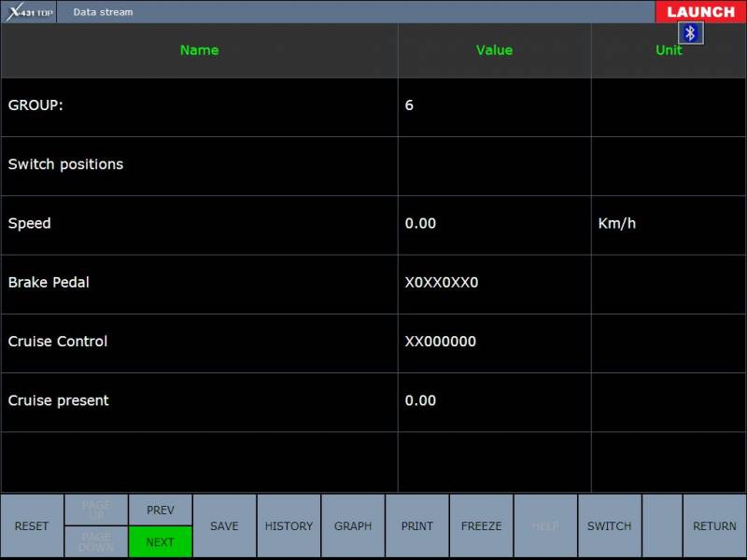
Task: Print the data with PRINT
Action: (417, 526)
